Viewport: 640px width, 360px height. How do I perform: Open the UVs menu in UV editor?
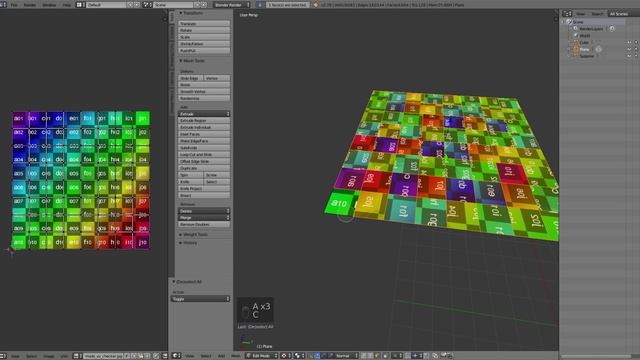[64, 356]
